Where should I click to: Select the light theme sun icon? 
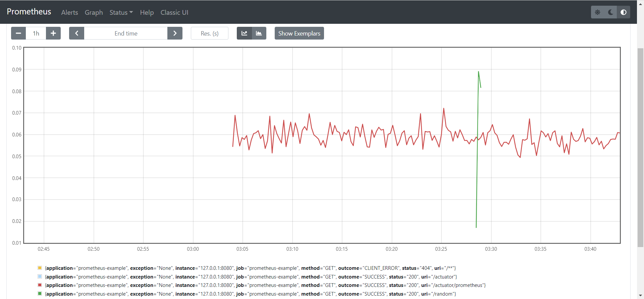597,12
